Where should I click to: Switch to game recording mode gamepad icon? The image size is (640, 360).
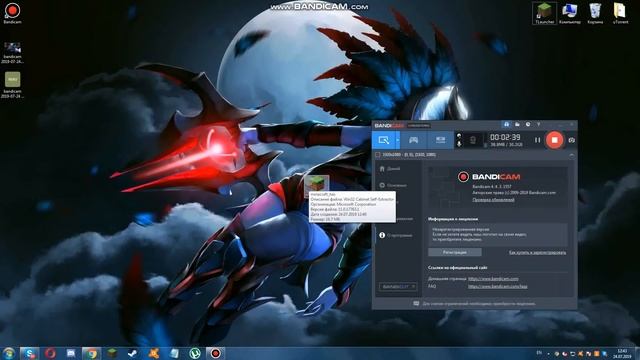pos(413,140)
